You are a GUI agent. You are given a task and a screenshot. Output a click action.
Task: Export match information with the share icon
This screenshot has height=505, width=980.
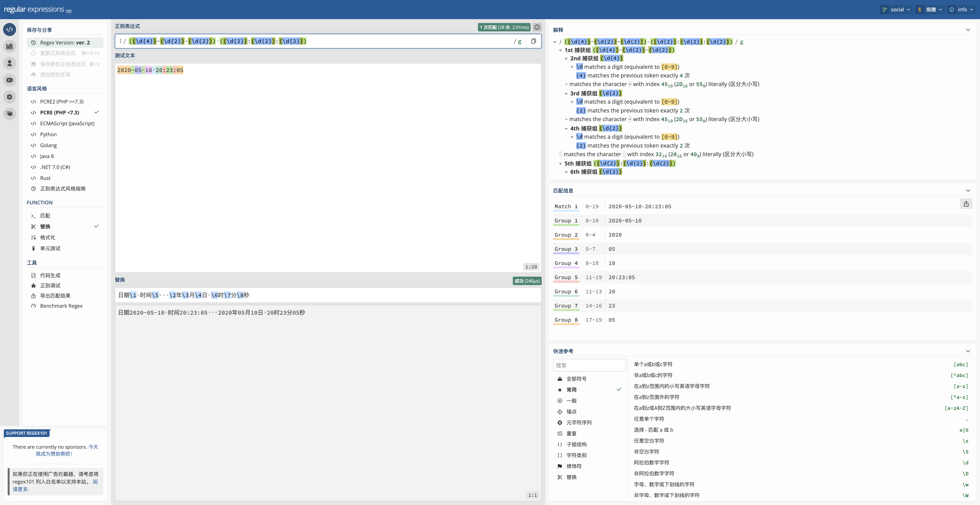click(x=966, y=204)
